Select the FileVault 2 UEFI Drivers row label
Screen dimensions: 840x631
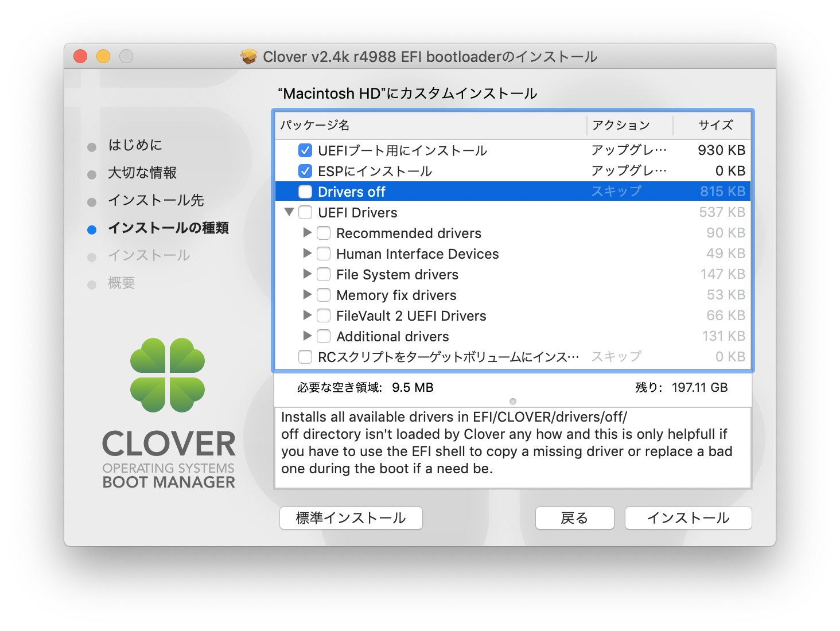point(411,315)
